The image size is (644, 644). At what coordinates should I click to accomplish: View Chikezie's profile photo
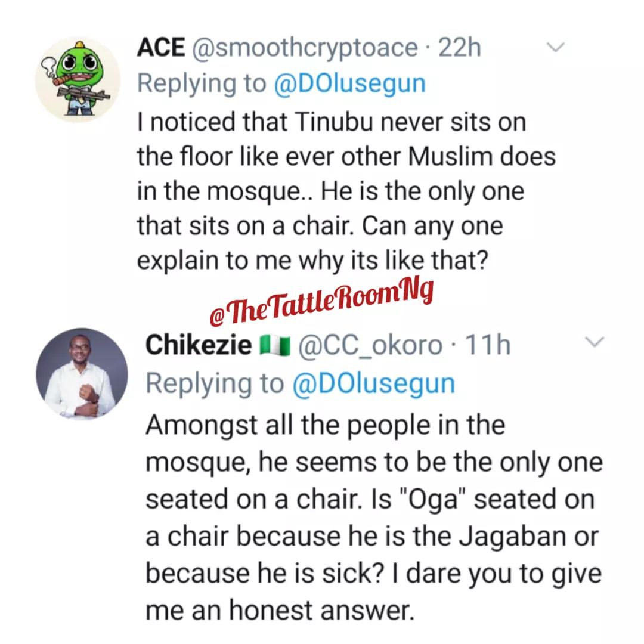point(82,373)
